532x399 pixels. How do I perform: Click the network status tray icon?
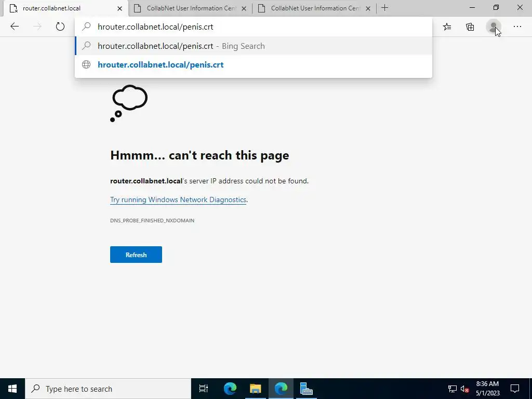point(453,389)
